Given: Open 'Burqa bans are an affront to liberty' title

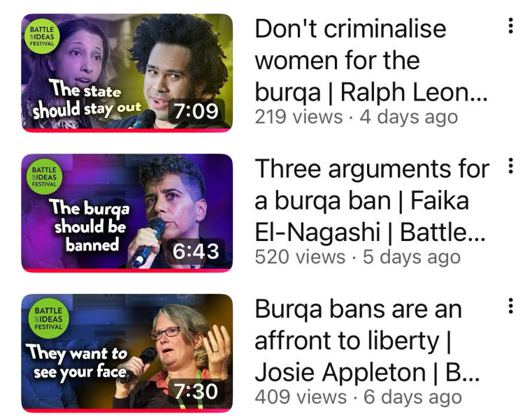Looking at the screenshot, I should [x=367, y=341].
